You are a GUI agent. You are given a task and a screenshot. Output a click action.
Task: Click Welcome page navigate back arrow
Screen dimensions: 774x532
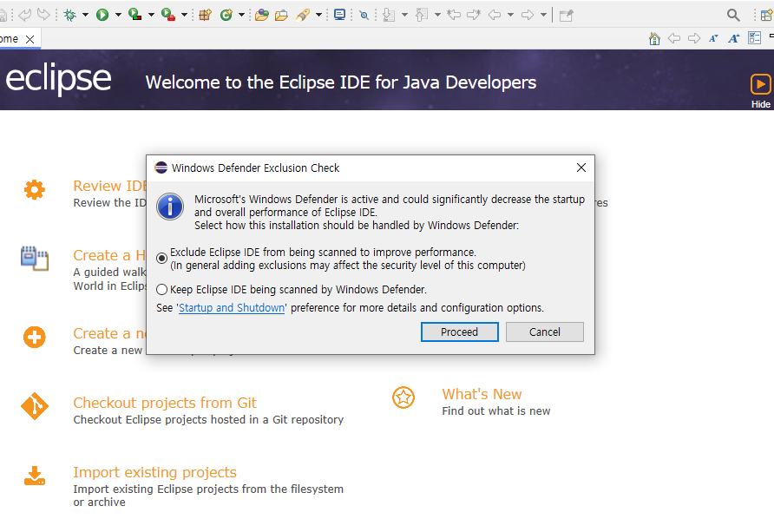(x=674, y=38)
